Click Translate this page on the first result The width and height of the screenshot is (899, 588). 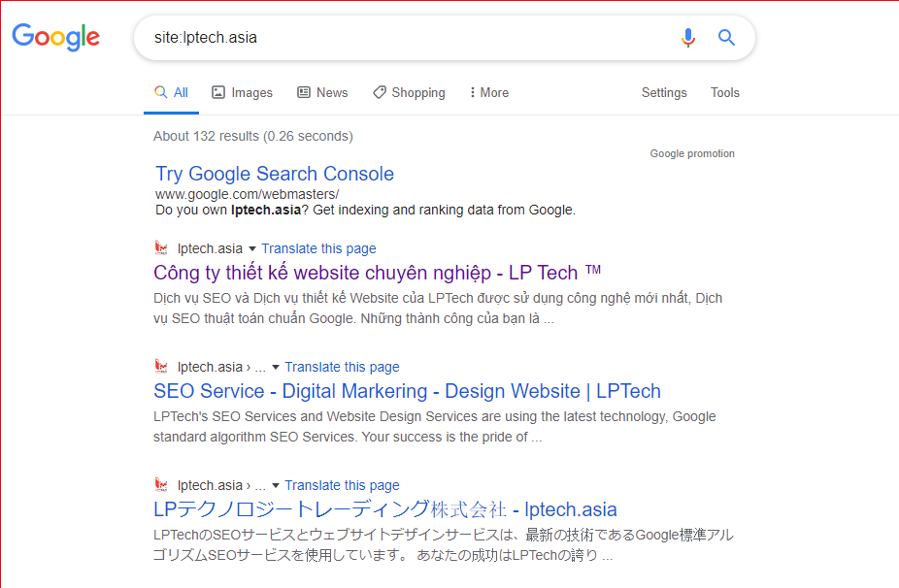318,248
